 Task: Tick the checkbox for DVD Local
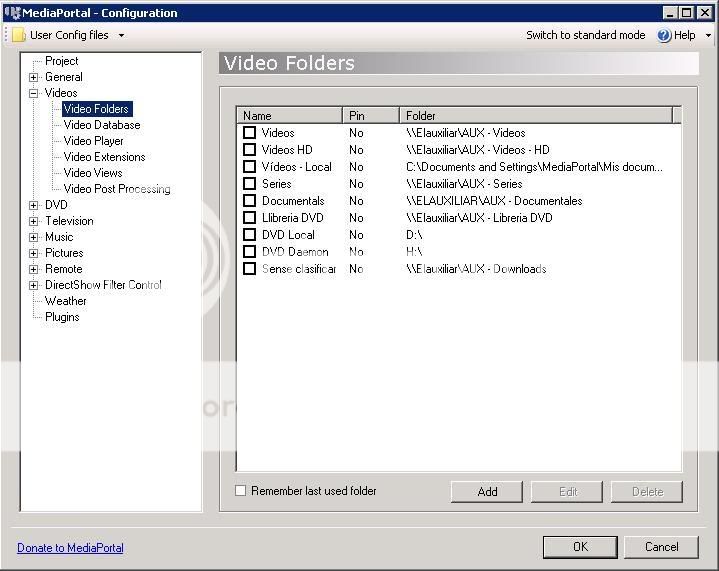click(249, 234)
